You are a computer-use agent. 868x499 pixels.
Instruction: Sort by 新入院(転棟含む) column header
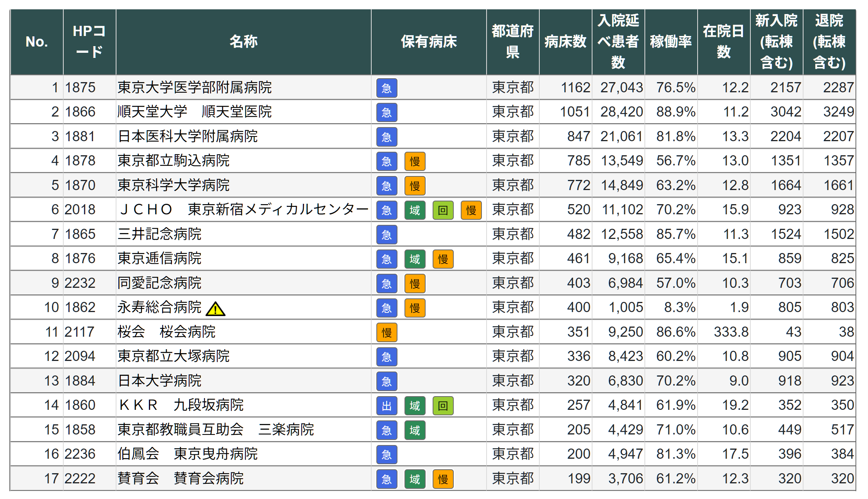(x=777, y=42)
